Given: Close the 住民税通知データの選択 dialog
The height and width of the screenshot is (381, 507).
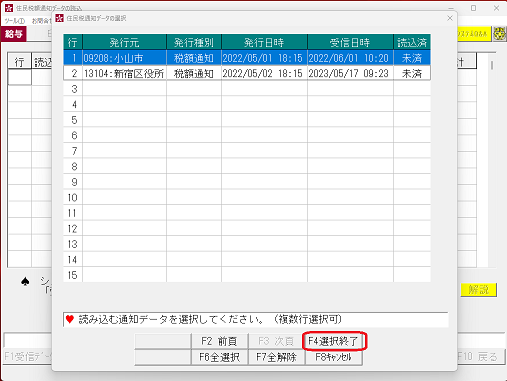Looking at the screenshot, I should [450, 18].
